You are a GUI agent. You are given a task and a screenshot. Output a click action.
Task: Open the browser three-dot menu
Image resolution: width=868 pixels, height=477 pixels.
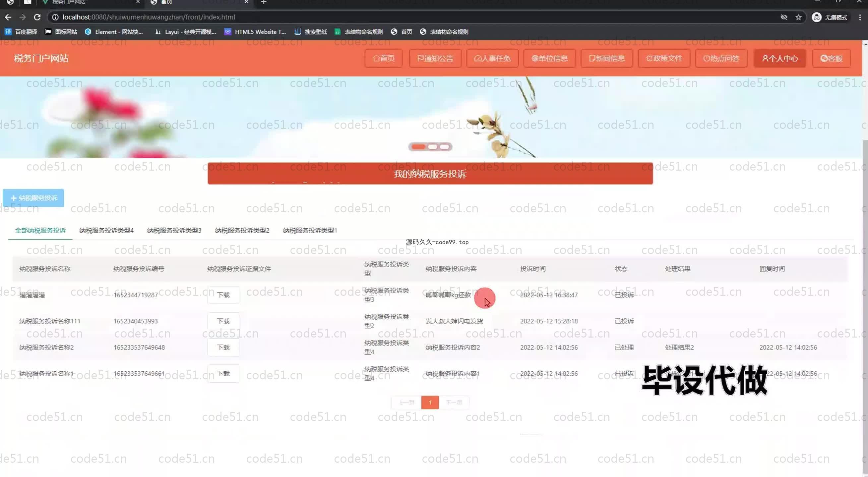[x=860, y=17]
